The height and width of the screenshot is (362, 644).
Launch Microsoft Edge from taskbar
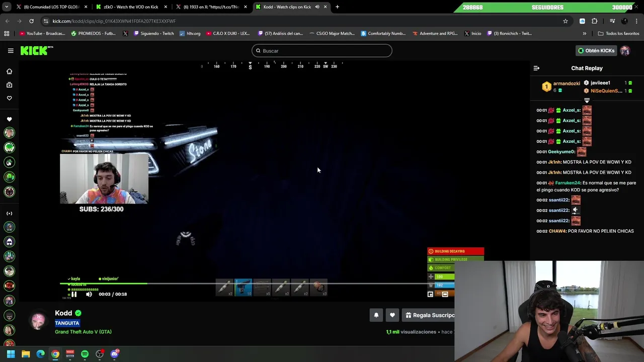40,354
